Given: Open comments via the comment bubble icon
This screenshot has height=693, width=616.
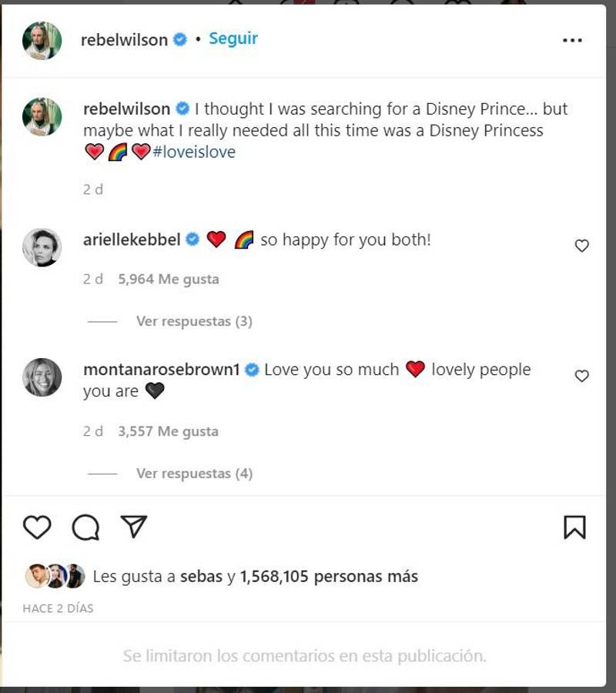Looking at the screenshot, I should pos(87,527).
